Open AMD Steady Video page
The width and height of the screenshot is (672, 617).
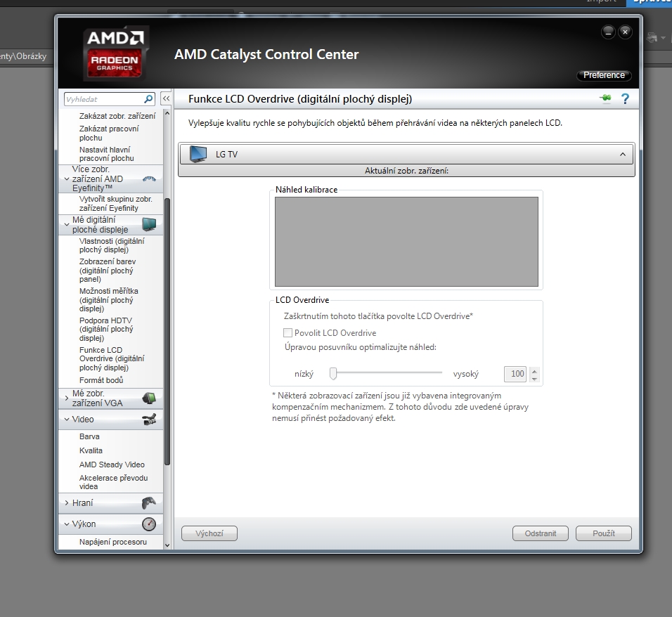tap(112, 465)
